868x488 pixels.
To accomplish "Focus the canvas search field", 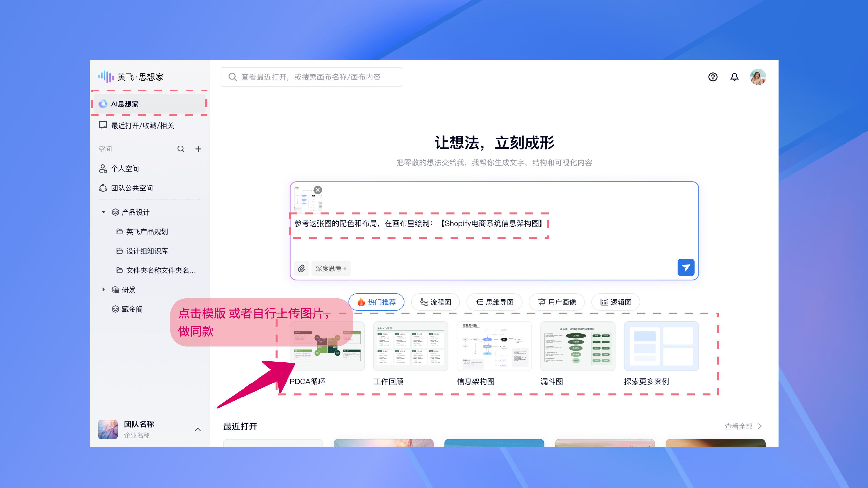I will [311, 77].
